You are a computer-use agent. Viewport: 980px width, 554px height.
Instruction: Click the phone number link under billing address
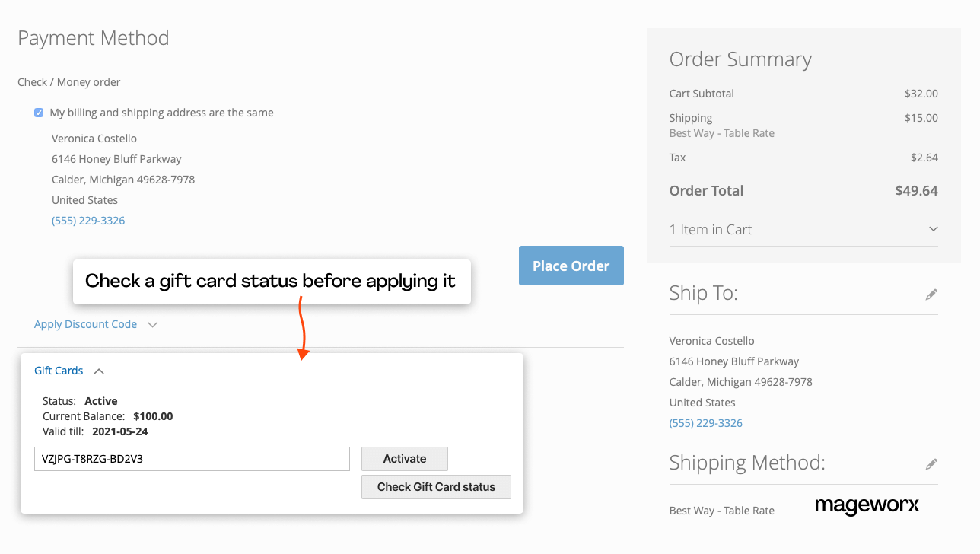[x=88, y=221]
